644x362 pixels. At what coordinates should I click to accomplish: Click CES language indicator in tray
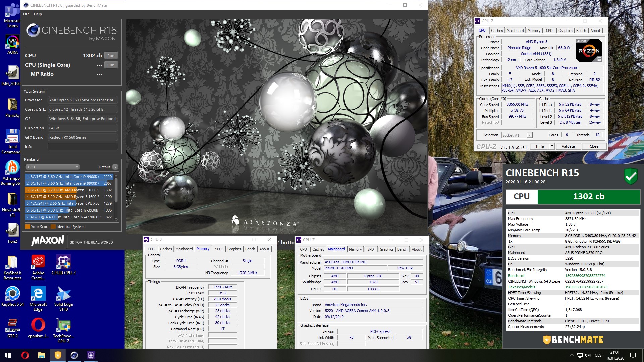click(x=598, y=355)
